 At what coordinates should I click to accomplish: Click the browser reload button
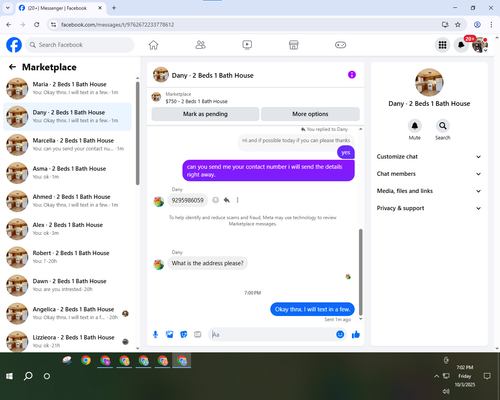click(37, 25)
